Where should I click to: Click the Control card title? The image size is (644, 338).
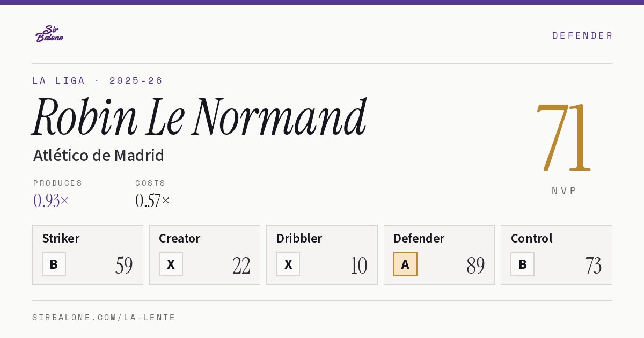[531, 238]
